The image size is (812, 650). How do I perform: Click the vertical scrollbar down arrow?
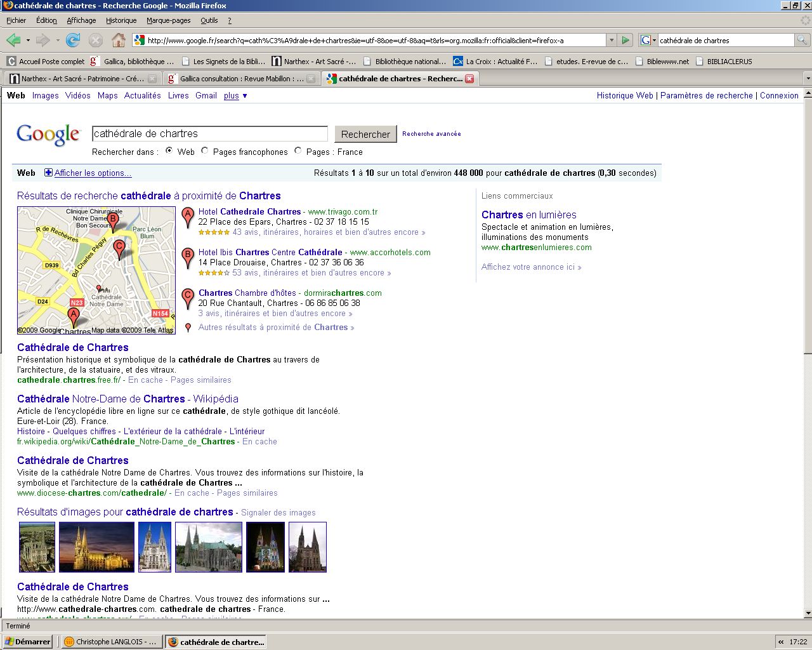pos(807,613)
